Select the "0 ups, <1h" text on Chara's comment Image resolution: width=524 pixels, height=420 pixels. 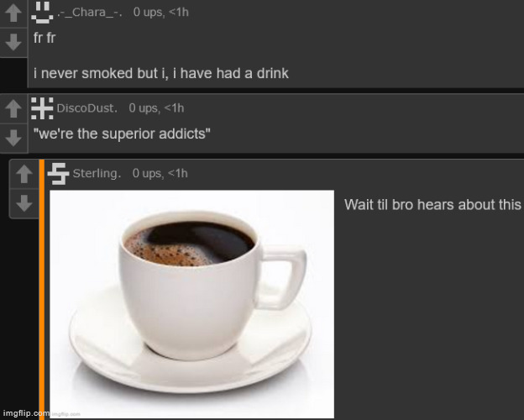(160, 13)
